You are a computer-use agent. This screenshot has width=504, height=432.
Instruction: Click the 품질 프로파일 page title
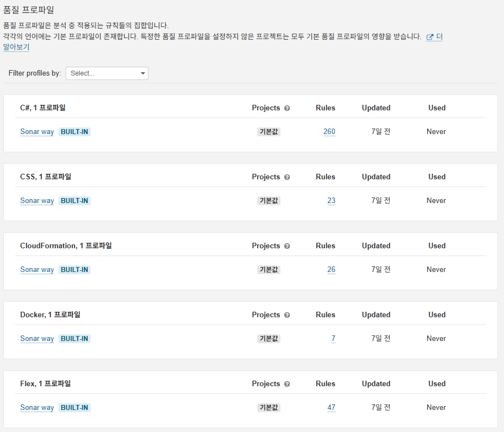coord(28,10)
